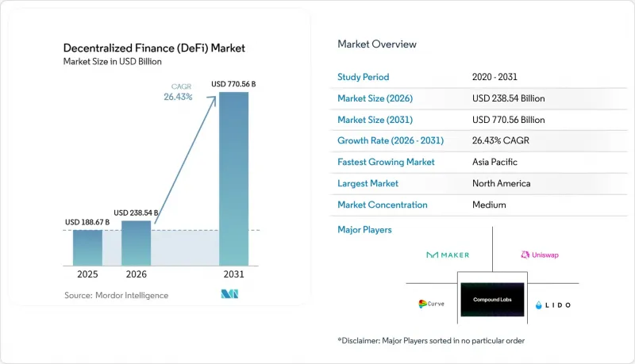Screen dimensions: 635x364
Task: Click the 'Market Size (2031)' label
Action: pos(375,120)
